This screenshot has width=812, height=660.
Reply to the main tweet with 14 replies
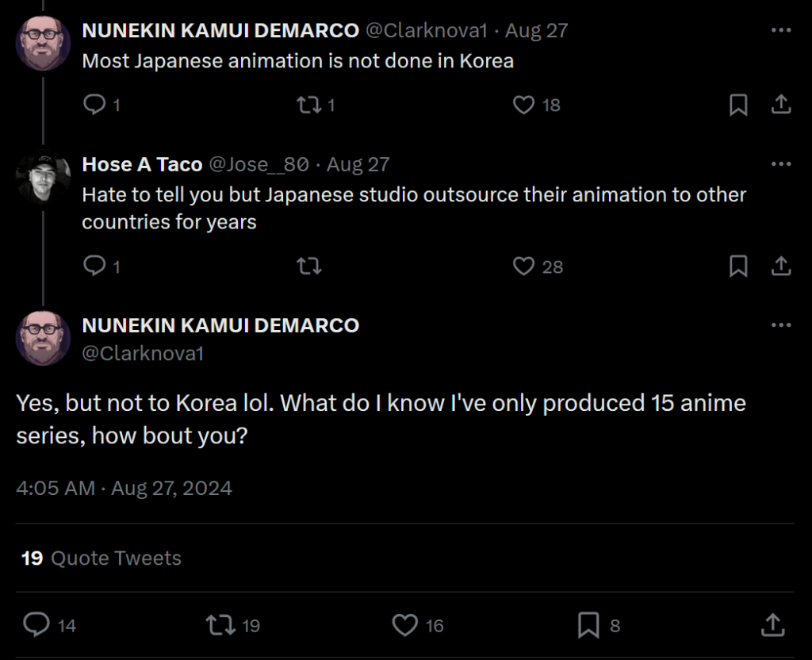pyautogui.click(x=37, y=625)
